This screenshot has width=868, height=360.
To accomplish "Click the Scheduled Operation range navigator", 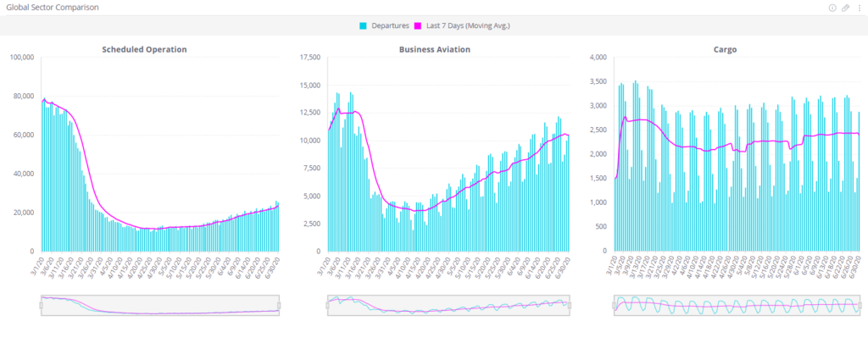I will [x=160, y=305].
